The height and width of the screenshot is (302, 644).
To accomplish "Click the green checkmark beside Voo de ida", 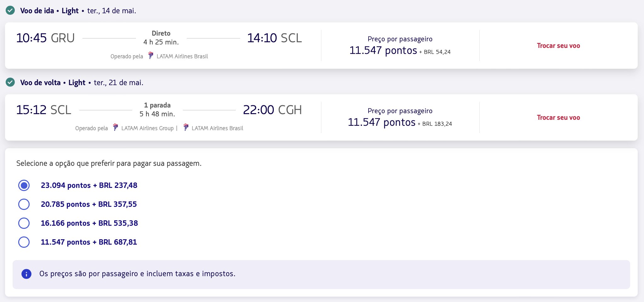I will coord(10,10).
